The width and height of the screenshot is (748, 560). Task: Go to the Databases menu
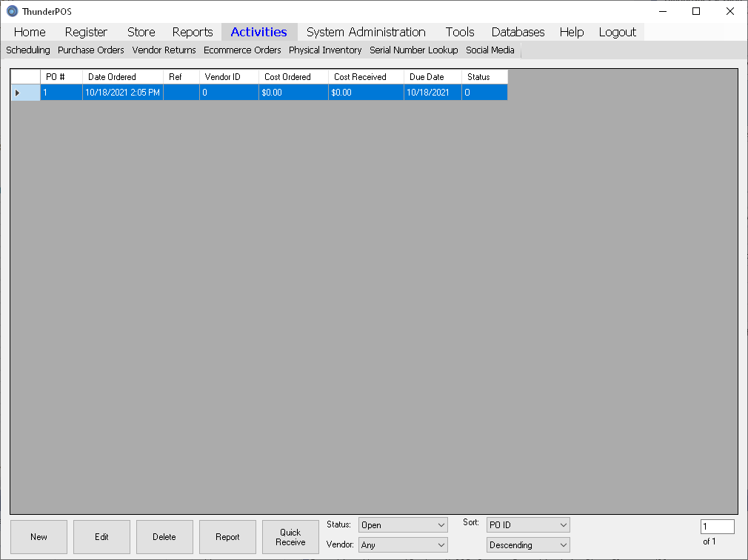coord(518,32)
